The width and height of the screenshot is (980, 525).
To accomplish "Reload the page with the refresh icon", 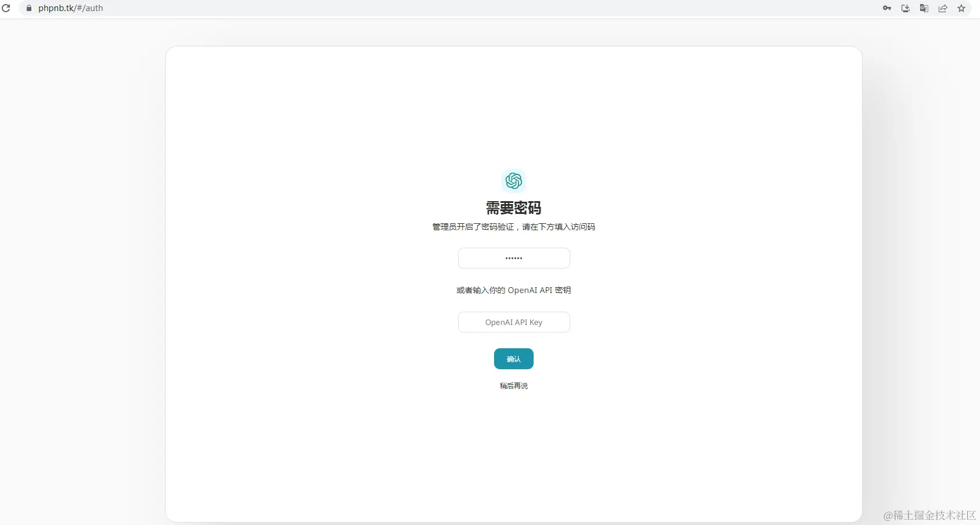I will point(6,8).
